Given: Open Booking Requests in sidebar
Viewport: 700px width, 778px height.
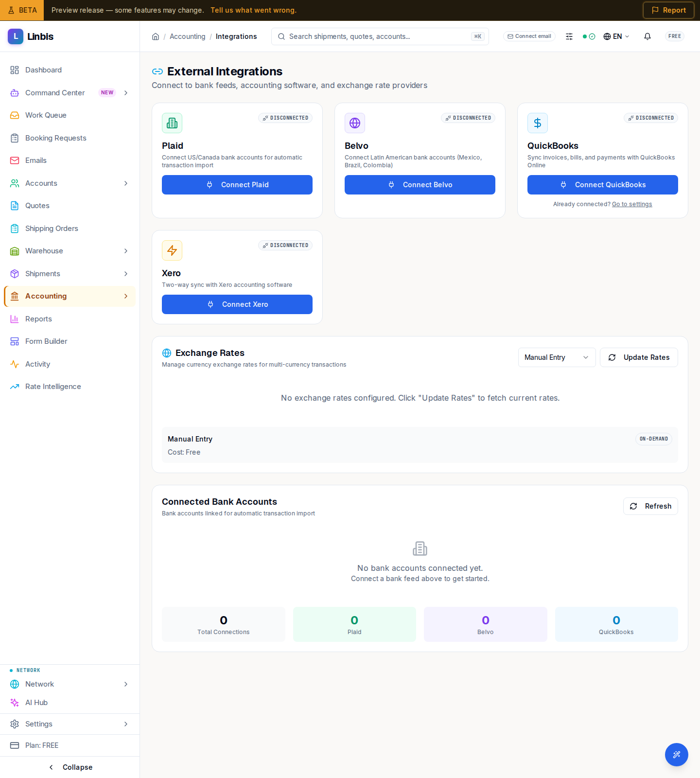Looking at the screenshot, I should pyautogui.click(x=70, y=138).
